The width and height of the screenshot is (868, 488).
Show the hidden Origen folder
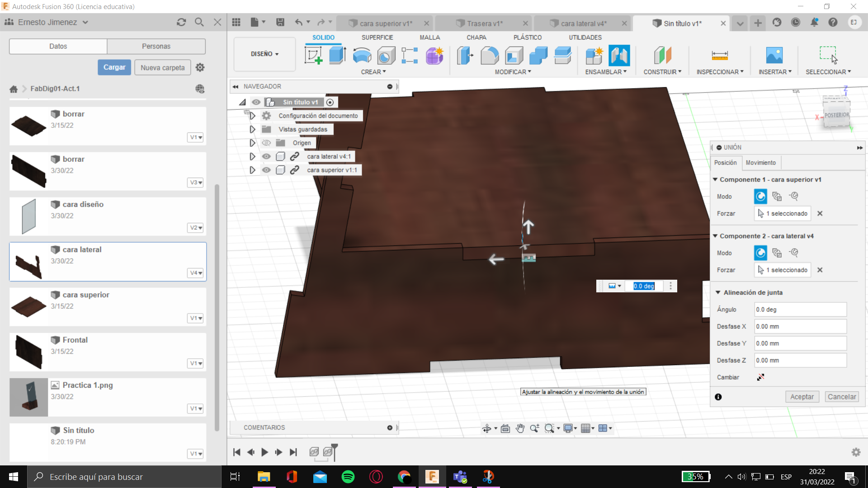[266, 143]
